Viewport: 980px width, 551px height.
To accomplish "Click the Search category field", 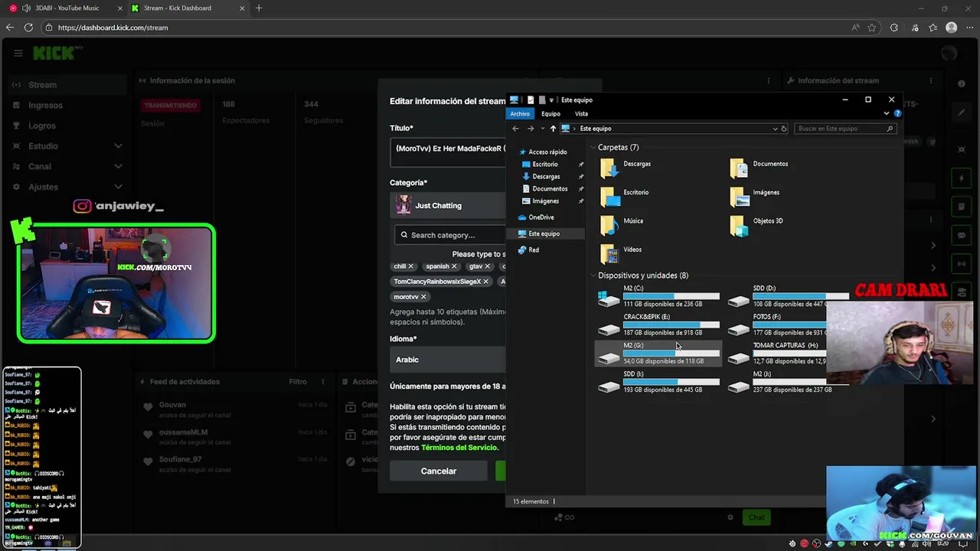I will click(450, 235).
